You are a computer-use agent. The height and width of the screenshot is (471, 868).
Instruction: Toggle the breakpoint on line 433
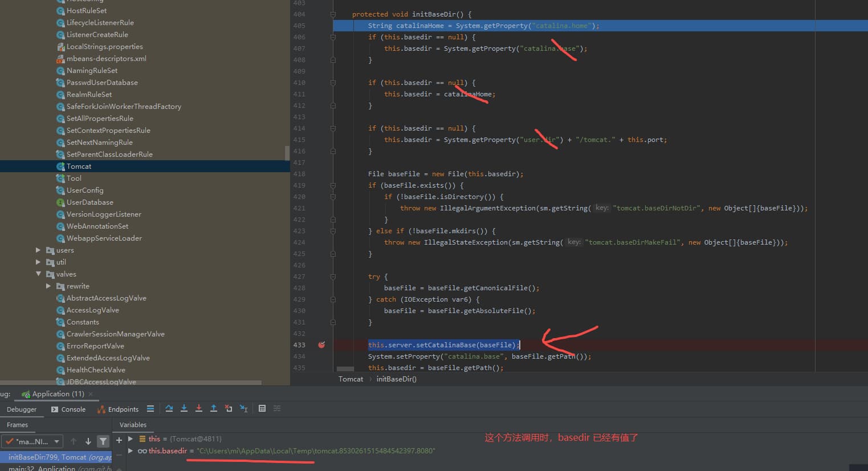point(321,345)
